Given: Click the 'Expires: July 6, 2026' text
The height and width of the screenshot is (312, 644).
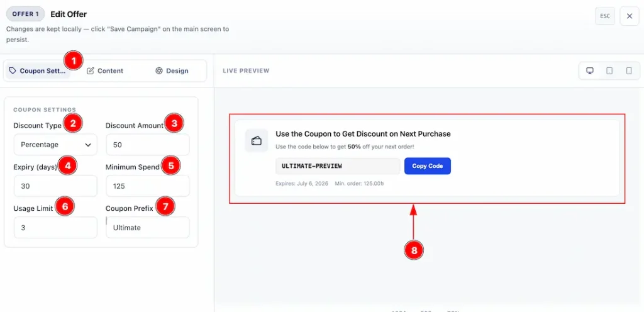Looking at the screenshot, I should click(x=302, y=184).
